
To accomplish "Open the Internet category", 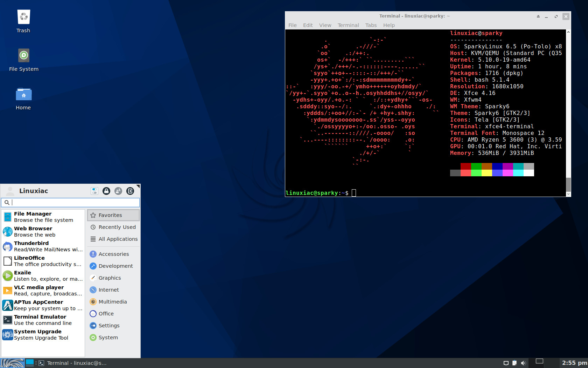I will coord(113,290).
